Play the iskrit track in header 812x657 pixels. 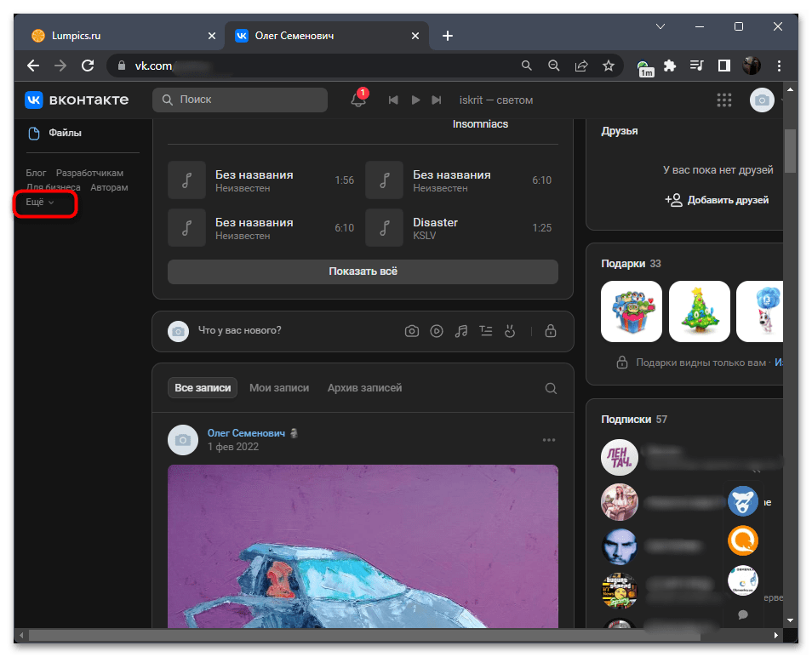pos(415,100)
